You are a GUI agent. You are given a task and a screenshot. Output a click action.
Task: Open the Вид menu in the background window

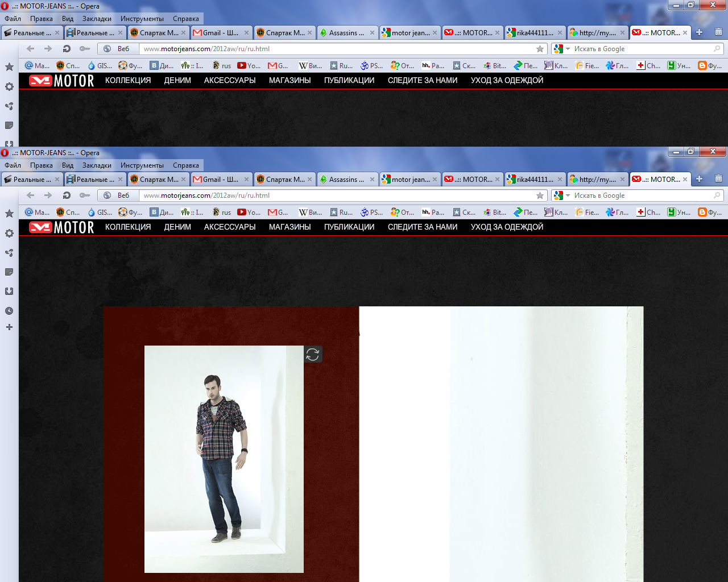(x=68, y=19)
